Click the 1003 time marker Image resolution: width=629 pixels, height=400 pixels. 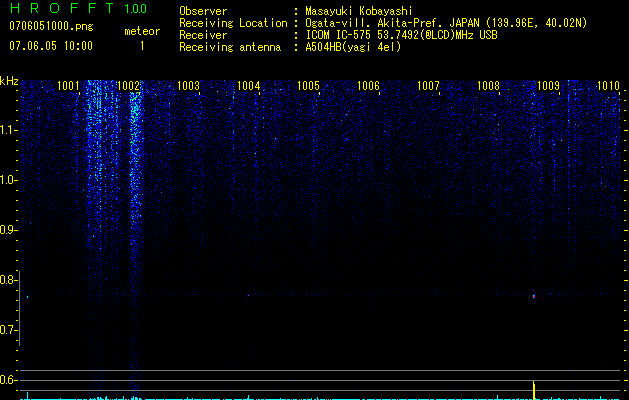pyautogui.click(x=188, y=85)
